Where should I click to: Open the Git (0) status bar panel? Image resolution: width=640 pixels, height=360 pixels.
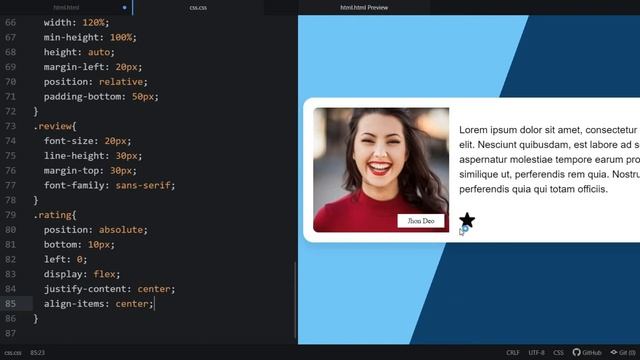pos(623,352)
